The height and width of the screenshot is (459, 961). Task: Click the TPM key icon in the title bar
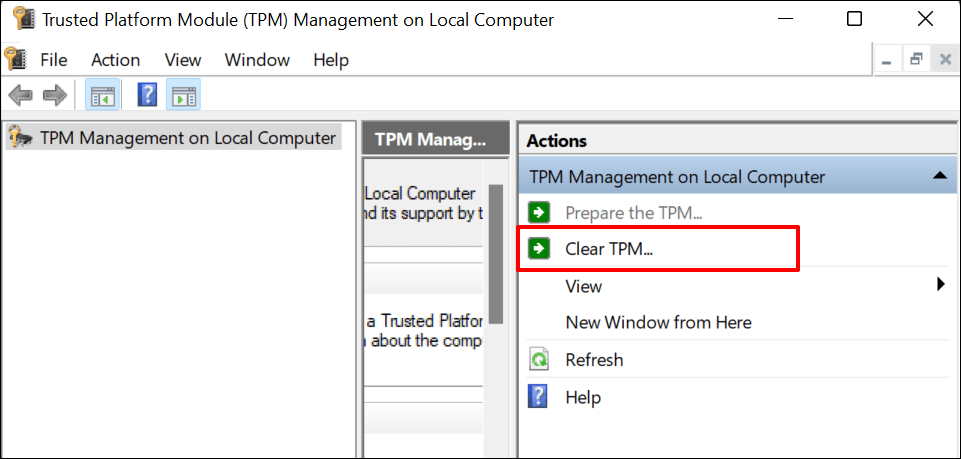tap(20, 19)
